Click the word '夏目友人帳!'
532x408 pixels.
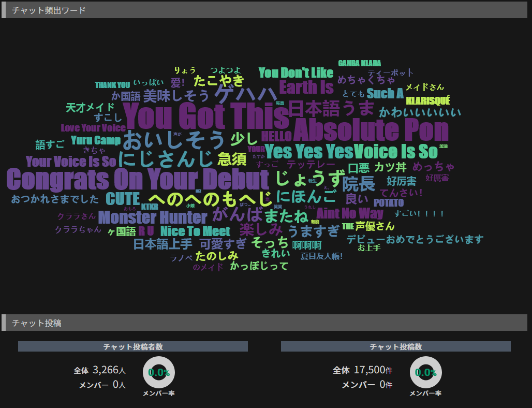click(322, 256)
